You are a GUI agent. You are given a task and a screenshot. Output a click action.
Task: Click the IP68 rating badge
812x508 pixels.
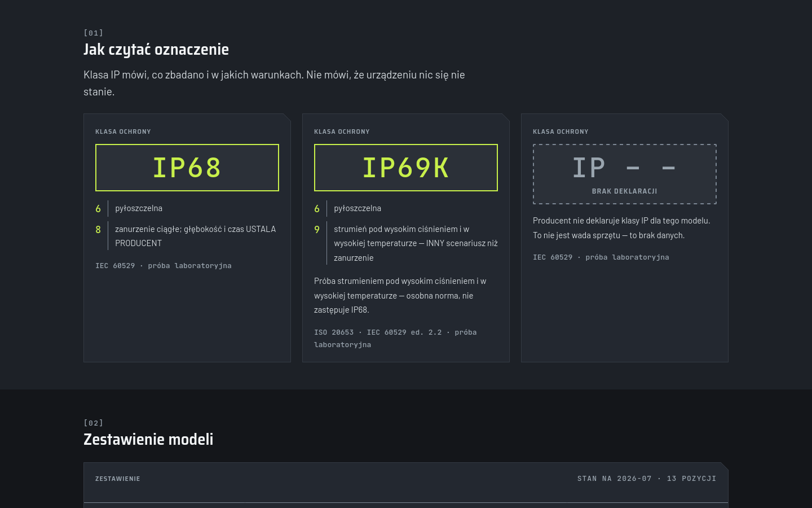click(x=187, y=168)
